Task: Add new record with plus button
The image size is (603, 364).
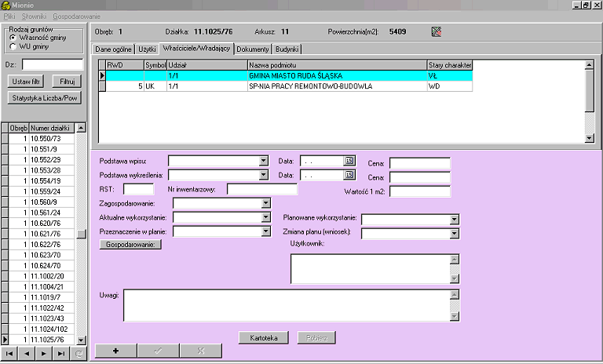Action: (115, 351)
